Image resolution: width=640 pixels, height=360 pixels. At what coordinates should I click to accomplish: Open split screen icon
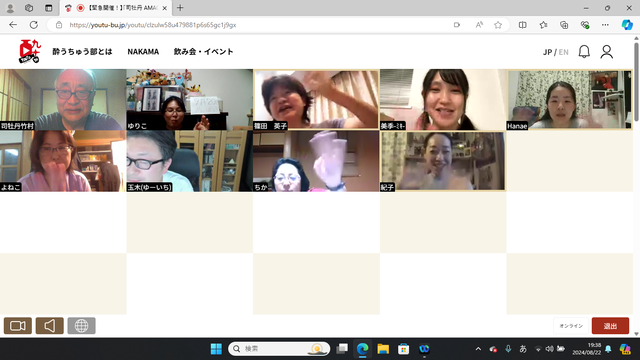tap(522, 25)
